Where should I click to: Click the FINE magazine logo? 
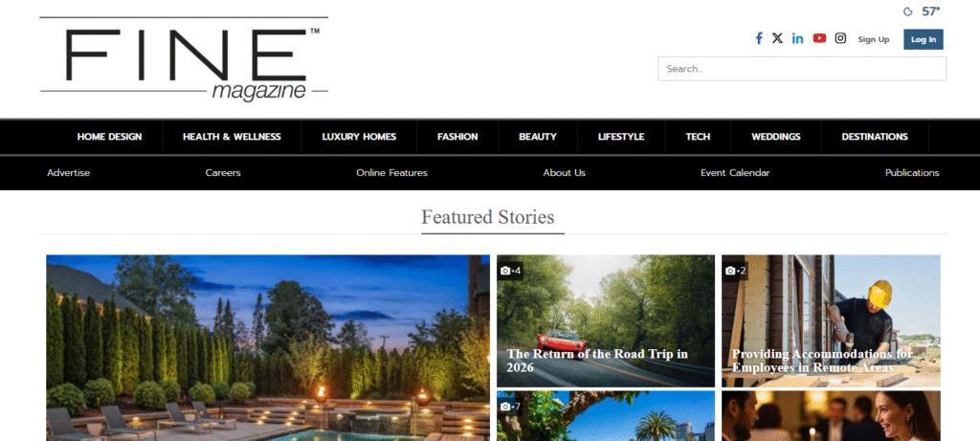tap(184, 58)
